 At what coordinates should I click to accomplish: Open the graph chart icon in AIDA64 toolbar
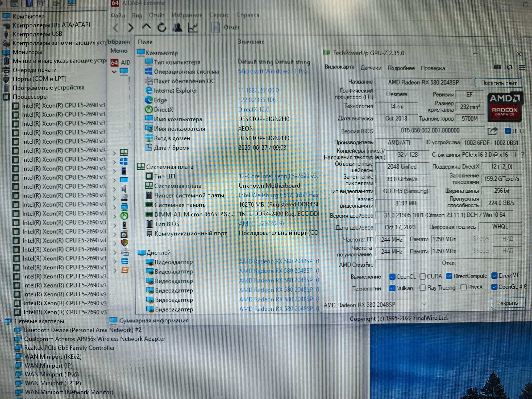193,27
